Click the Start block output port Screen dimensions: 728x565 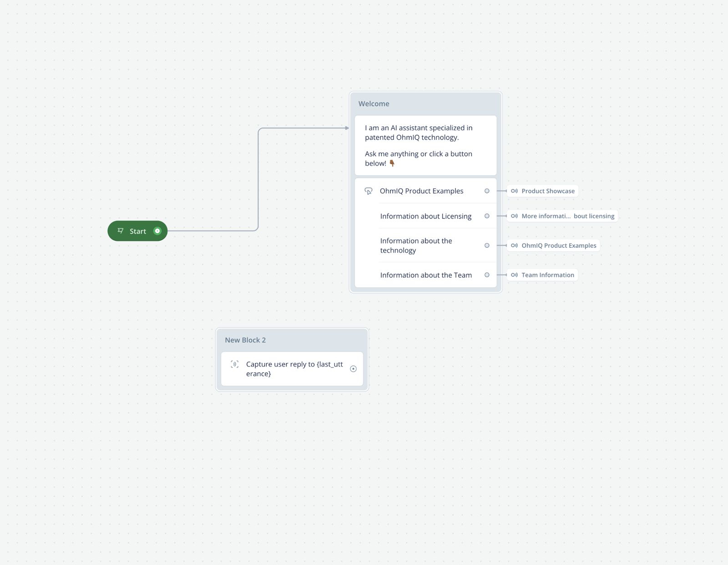pos(157,231)
